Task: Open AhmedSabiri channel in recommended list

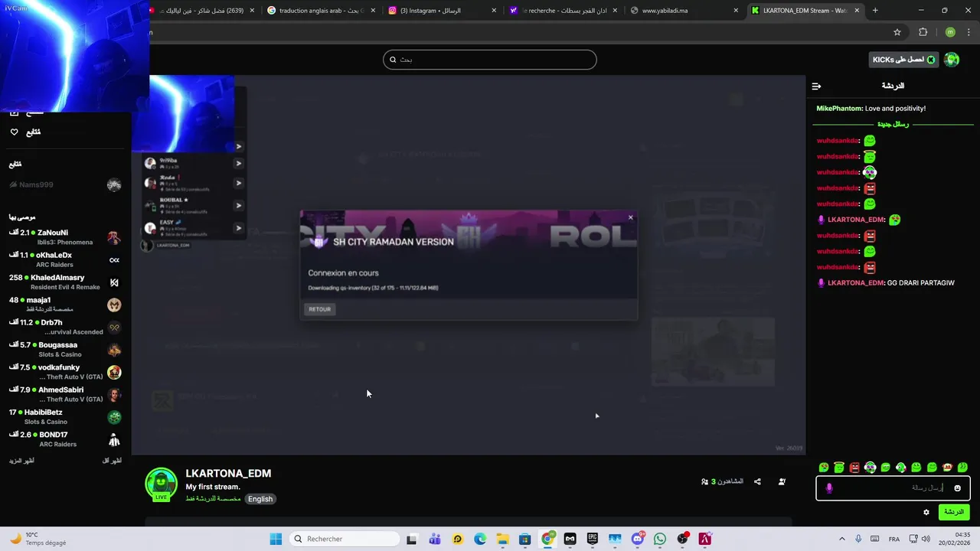Action: tap(65, 394)
